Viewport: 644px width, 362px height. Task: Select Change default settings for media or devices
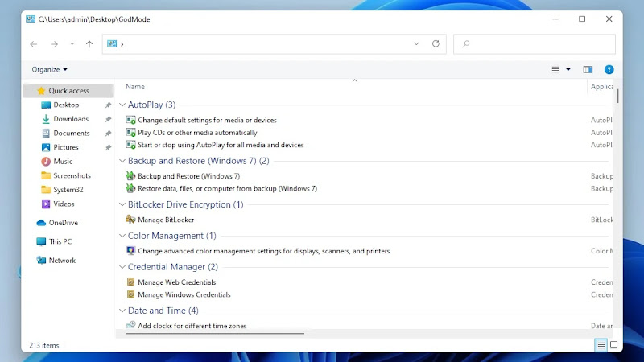coord(207,120)
